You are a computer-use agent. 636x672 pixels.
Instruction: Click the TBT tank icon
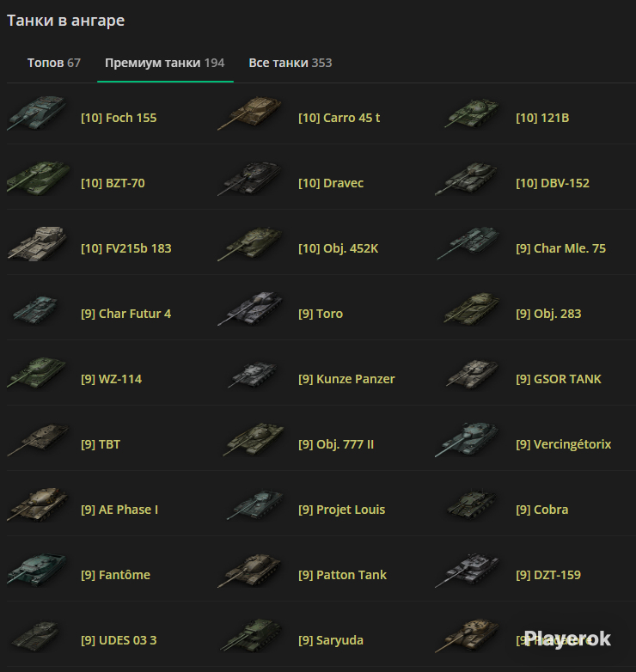[x=39, y=440]
